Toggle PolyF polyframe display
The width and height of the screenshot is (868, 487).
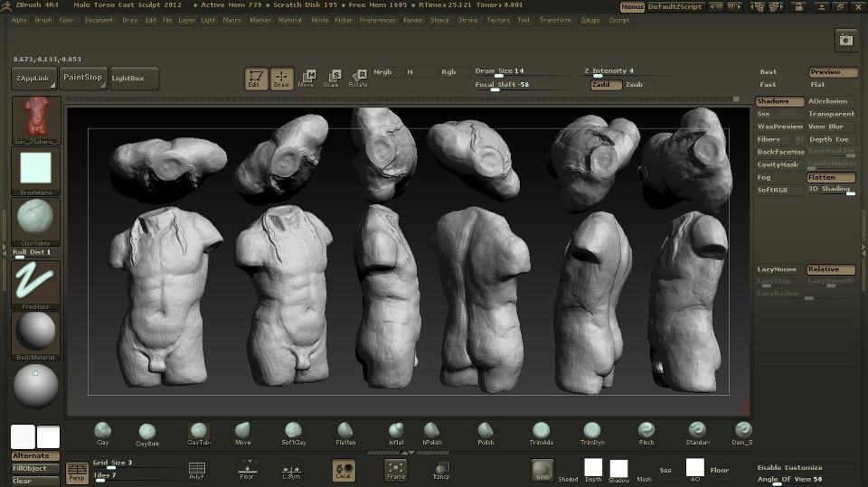[197, 471]
